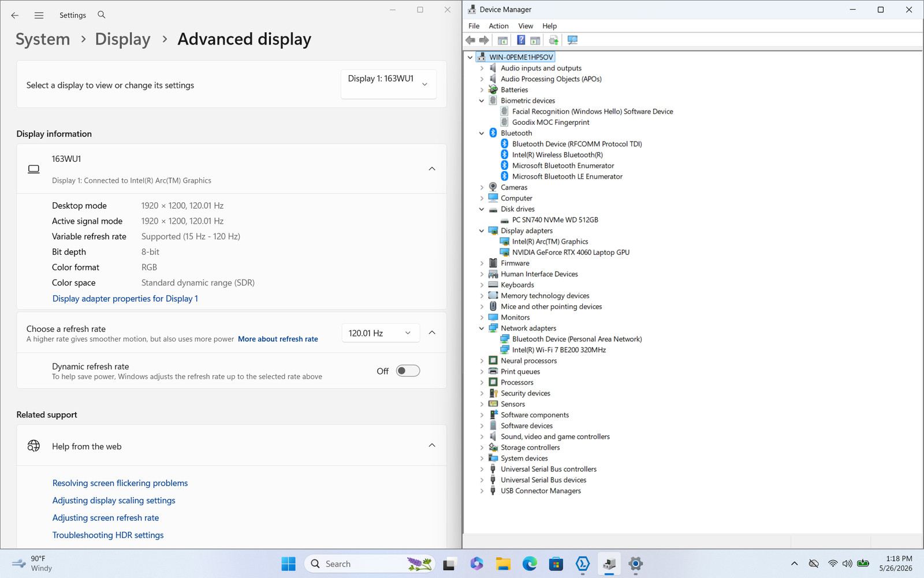The width and height of the screenshot is (924, 578).
Task: Collapse 163WU1 display information section
Action: 432,169
